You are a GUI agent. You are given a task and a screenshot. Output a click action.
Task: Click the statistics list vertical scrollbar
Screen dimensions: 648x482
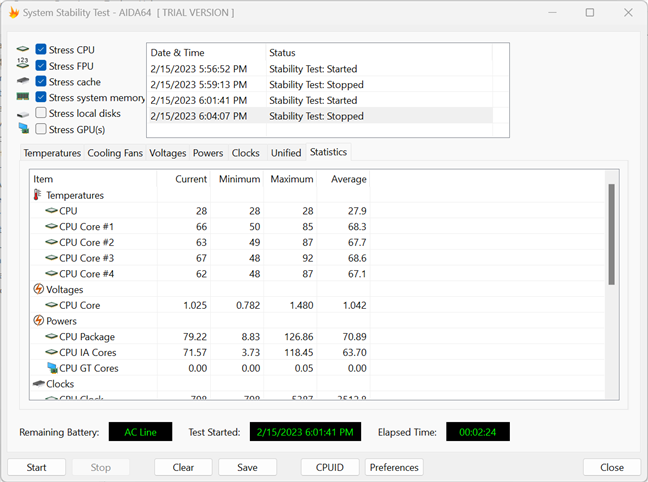pos(612,235)
